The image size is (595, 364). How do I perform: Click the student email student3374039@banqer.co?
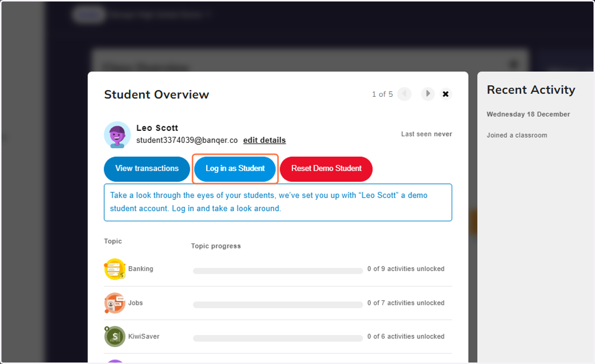187,140
